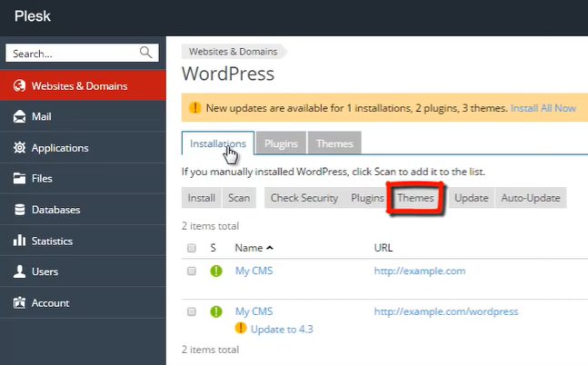Screen dimensions: 588x365
Task: Click the WordPress page heading
Action: tap(228, 74)
